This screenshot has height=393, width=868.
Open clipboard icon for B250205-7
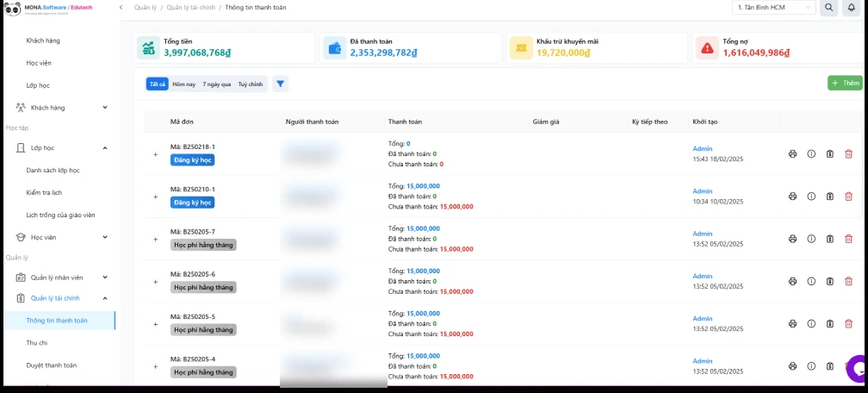830,239
